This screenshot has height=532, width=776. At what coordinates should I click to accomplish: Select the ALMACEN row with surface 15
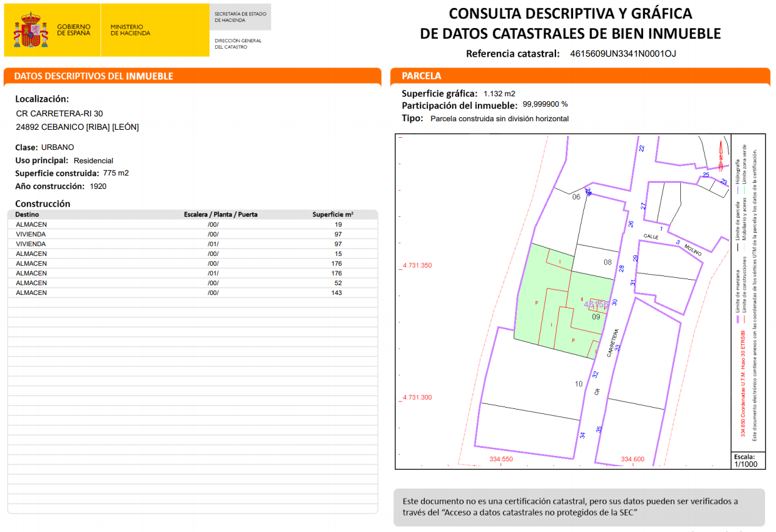193,254
